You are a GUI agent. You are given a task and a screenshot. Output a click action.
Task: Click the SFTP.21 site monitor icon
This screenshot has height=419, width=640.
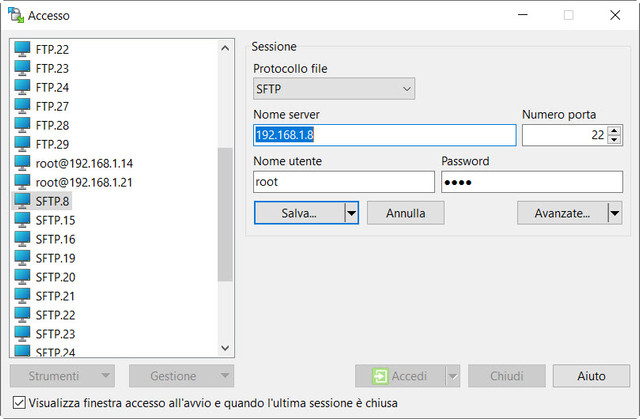pyautogui.click(x=22, y=296)
